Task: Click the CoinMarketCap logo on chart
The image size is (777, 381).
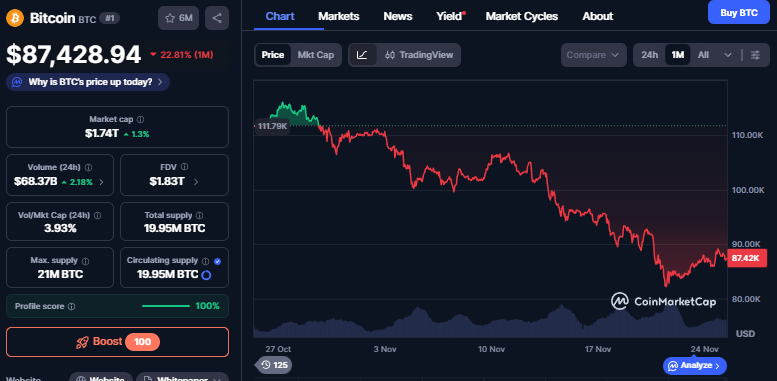Action: tap(663, 301)
